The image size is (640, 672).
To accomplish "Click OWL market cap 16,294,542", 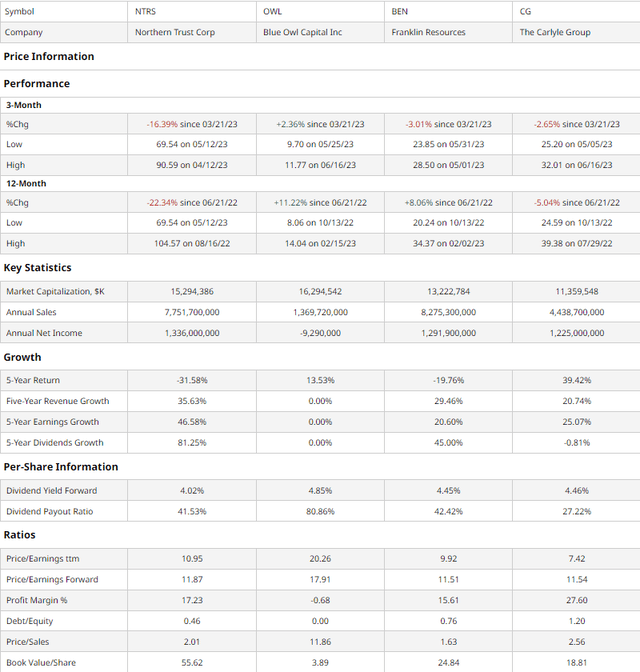I will 320,291.
